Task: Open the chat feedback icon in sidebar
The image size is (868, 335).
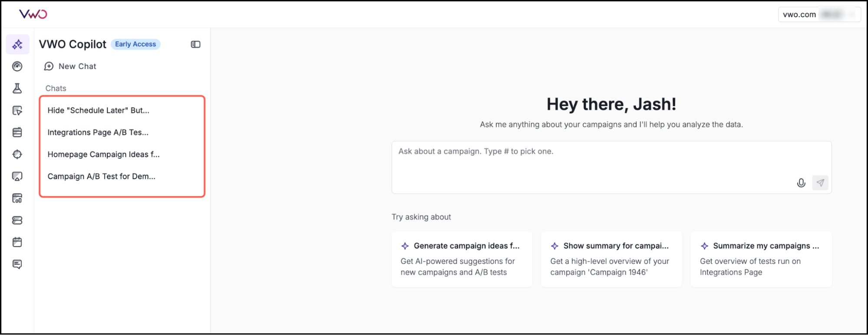Action: [17, 264]
